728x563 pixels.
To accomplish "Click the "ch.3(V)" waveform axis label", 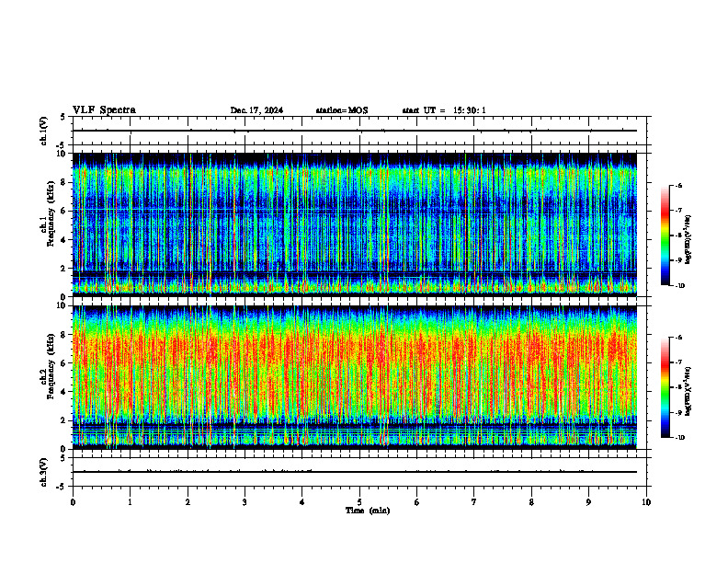I will coord(43,472).
